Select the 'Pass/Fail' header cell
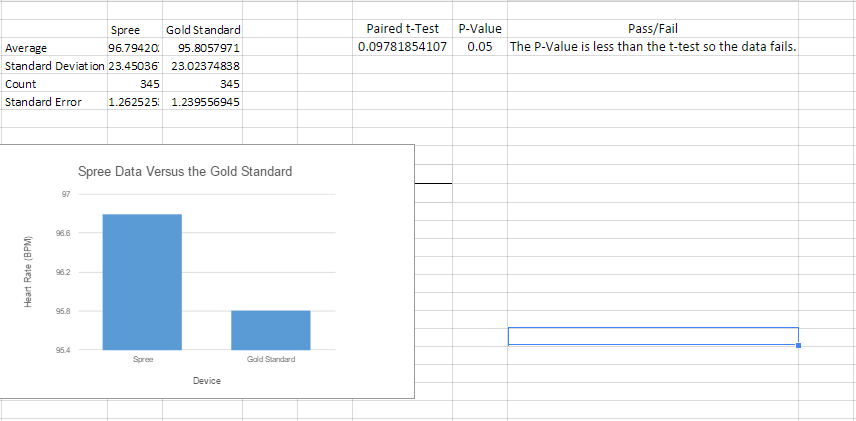Image resolution: width=856 pixels, height=421 pixels. (652, 30)
